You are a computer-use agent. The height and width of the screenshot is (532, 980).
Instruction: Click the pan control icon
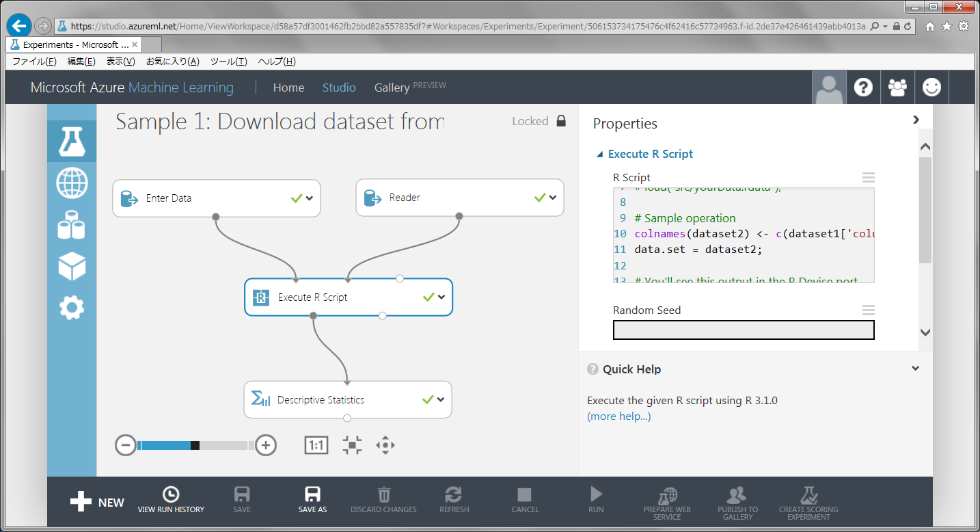[385, 446]
